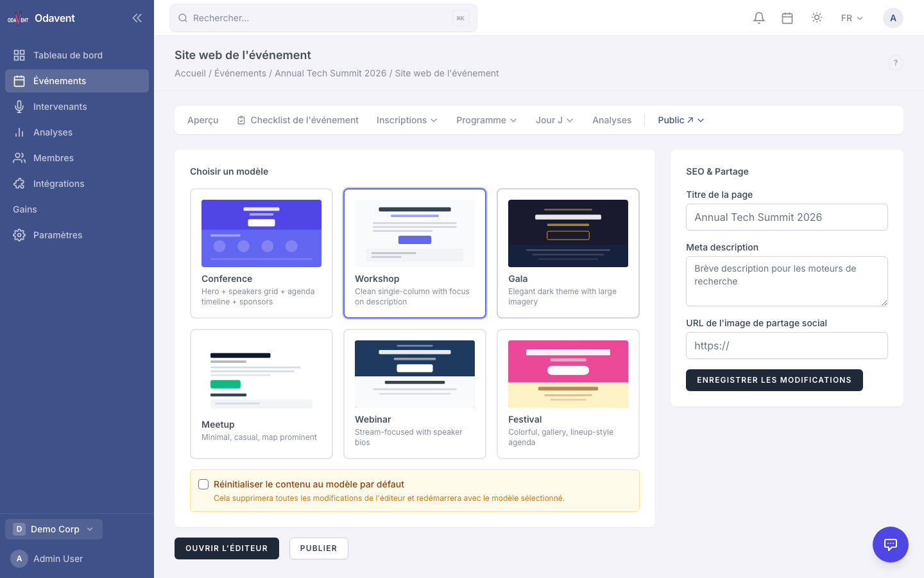The image size is (924, 578).
Task: Focus the Rechercher search field
Action: tap(323, 18)
